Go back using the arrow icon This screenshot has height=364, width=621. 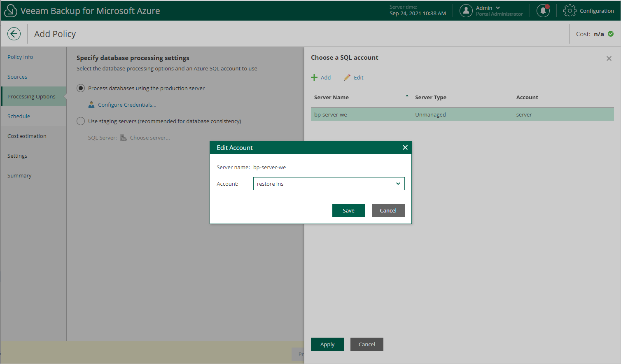[x=14, y=34]
